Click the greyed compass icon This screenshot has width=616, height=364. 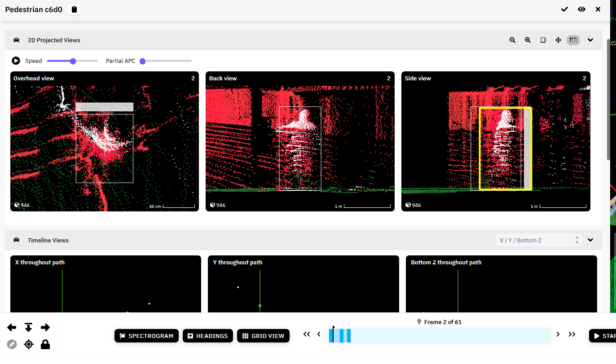tap(12, 345)
